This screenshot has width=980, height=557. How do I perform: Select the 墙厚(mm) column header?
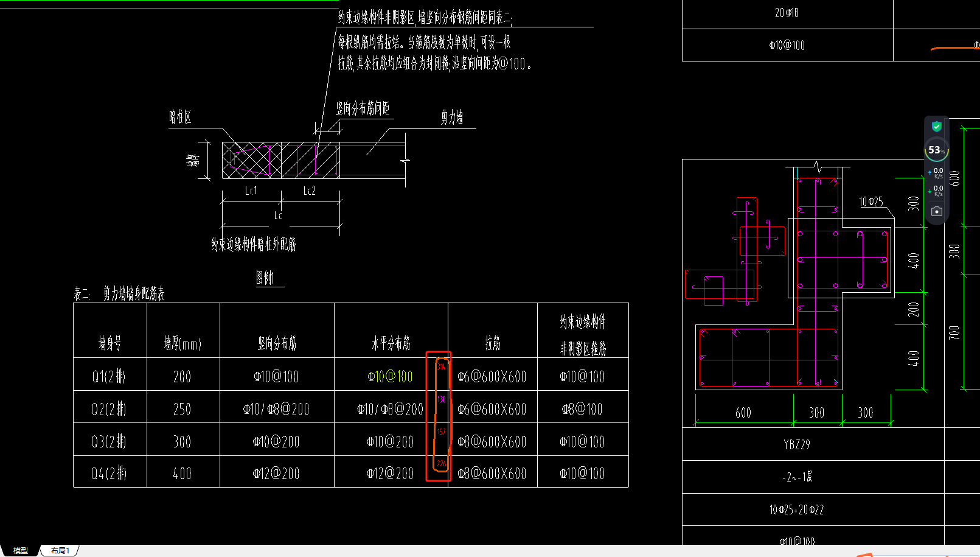coord(182,343)
